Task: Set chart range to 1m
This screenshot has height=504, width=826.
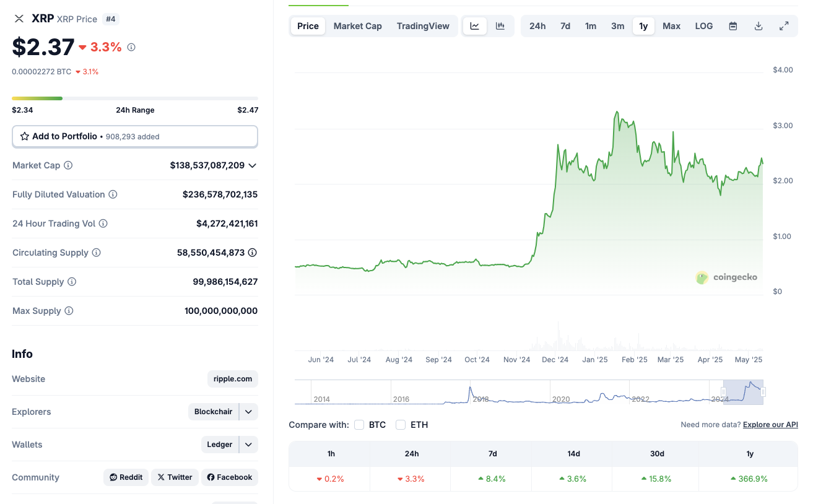Action: (591, 26)
